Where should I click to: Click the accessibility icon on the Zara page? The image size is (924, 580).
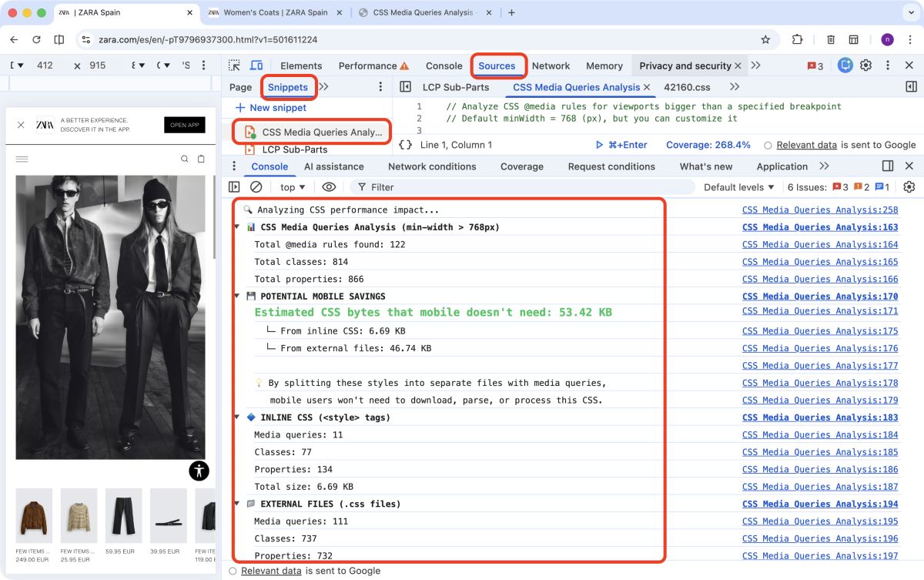[x=199, y=471]
